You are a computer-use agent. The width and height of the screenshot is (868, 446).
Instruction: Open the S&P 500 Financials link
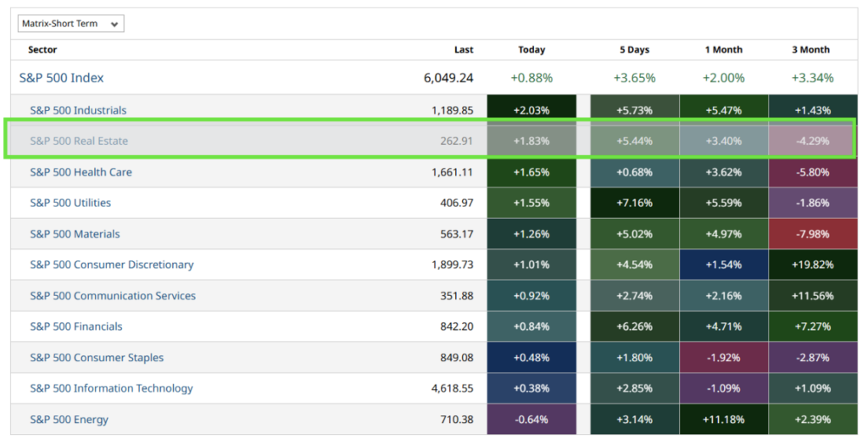coord(75,326)
